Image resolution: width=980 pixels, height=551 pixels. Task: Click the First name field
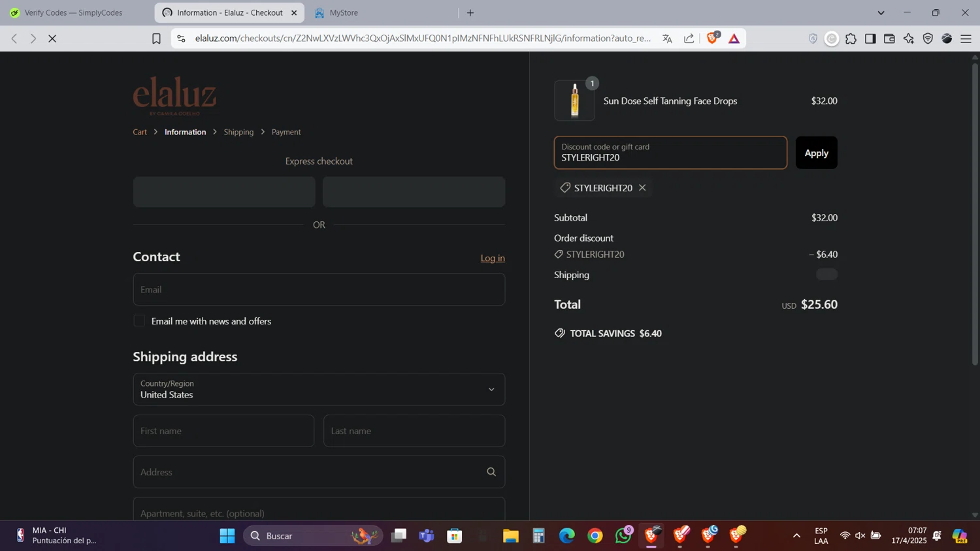tap(223, 431)
